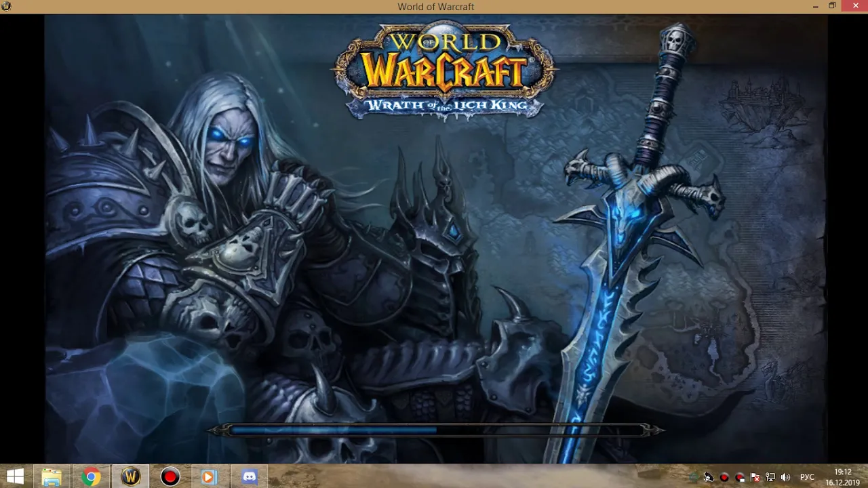This screenshot has width=868, height=488.
Task: Click the blue loading progress bar
Action: pyautogui.click(x=436, y=430)
